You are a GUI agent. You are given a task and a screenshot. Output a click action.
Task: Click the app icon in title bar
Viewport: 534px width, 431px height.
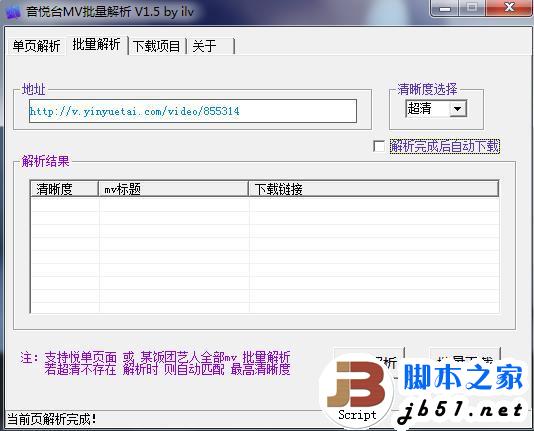[13, 13]
